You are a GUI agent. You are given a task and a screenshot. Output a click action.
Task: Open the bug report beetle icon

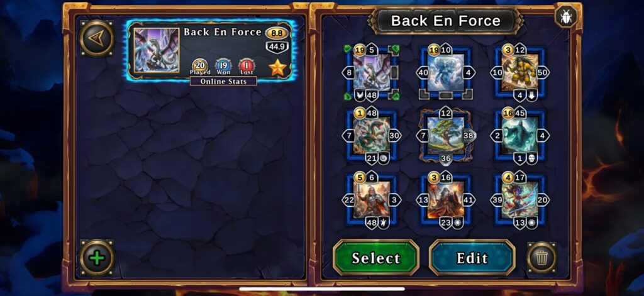point(567,17)
